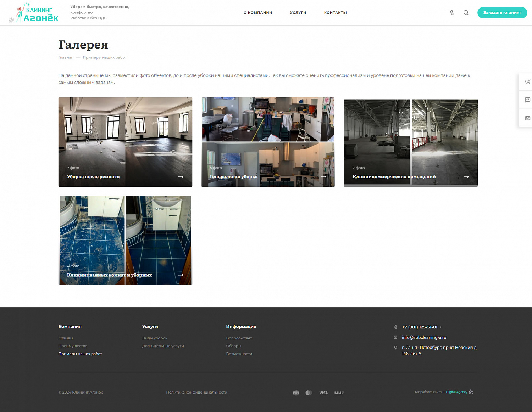
Task: Expand phone number dropdown in footer
Action: 440,327
